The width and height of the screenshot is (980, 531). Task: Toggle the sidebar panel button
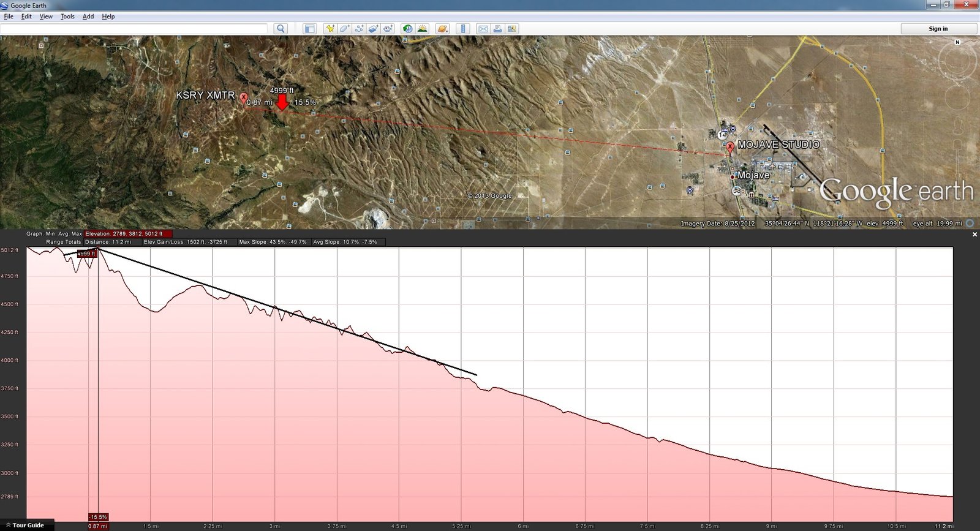pyautogui.click(x=310, y=29)
